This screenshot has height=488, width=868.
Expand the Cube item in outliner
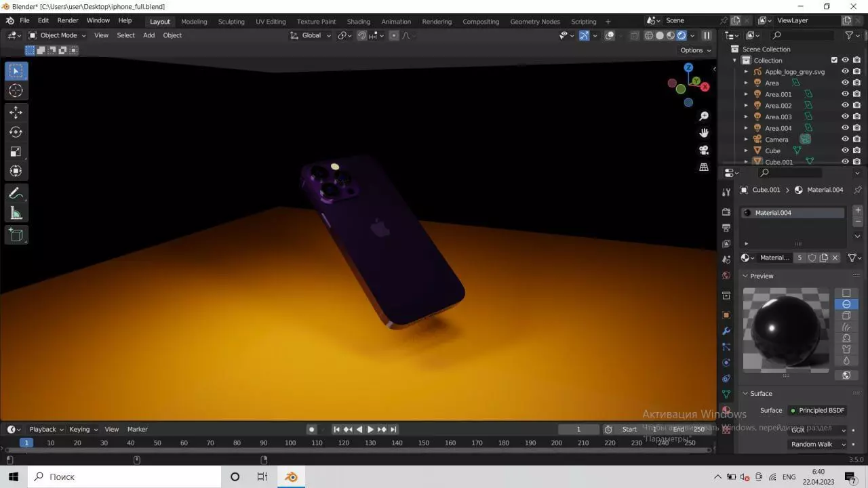coord(746,150)
